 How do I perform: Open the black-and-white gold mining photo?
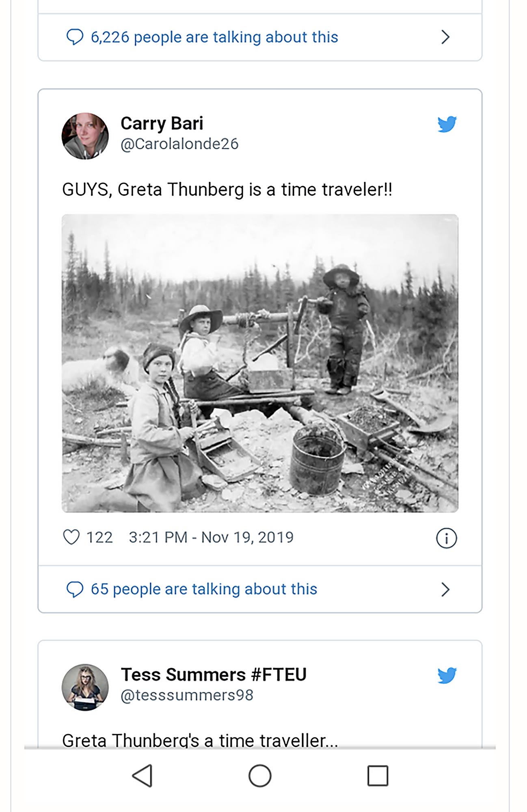tap(260, 363)
